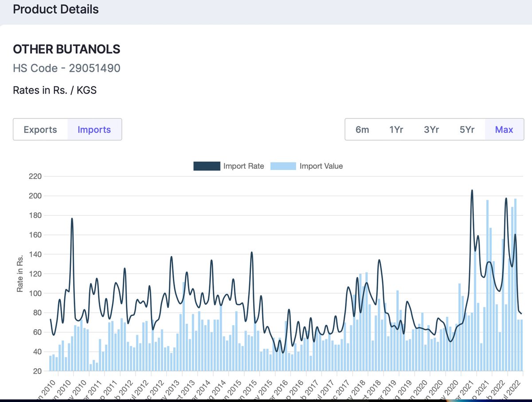Click the Product Details heading
Screen dimensions: 532x402
tap(56, 9)
